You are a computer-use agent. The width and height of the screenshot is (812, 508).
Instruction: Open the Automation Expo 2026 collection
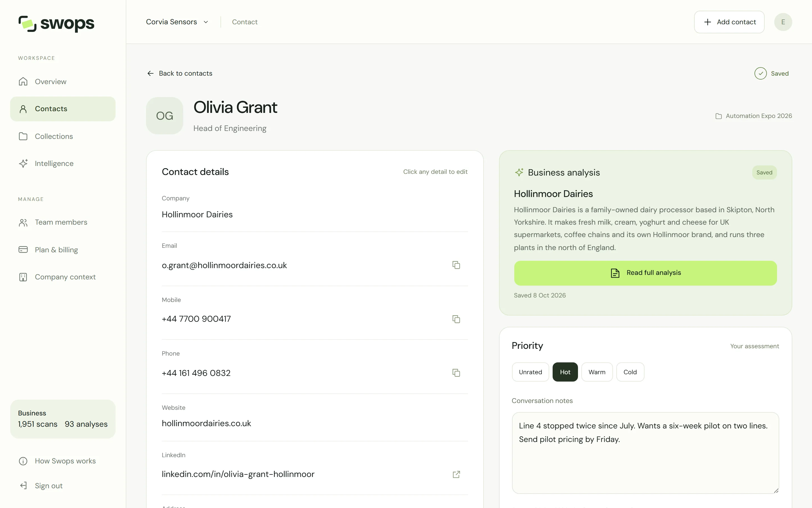[x=754, y=116]
